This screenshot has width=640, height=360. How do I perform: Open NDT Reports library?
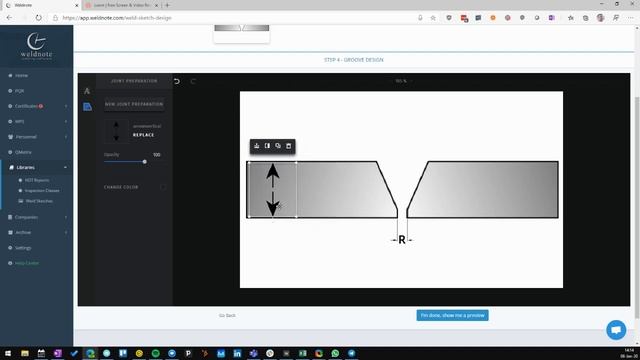coord(37,180)
